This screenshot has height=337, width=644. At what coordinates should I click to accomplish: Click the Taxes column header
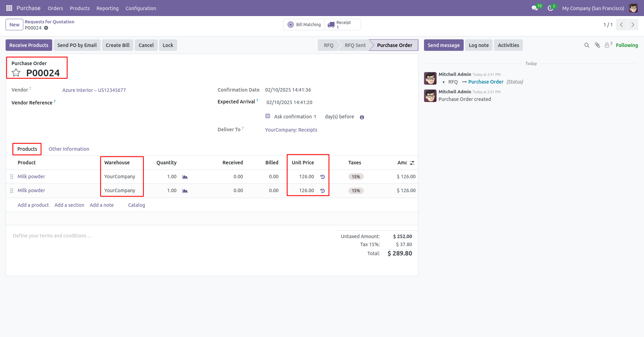(x=354, y=163)
